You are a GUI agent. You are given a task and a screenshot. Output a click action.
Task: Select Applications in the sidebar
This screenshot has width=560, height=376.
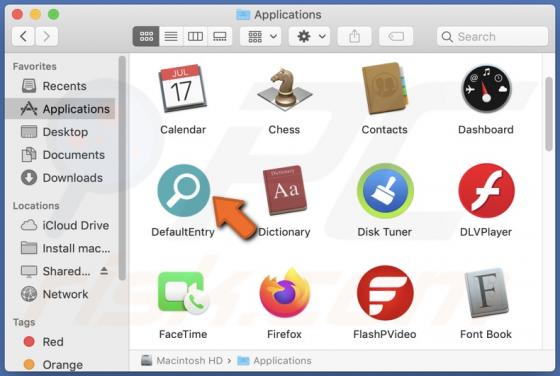[x=60, y=109]
